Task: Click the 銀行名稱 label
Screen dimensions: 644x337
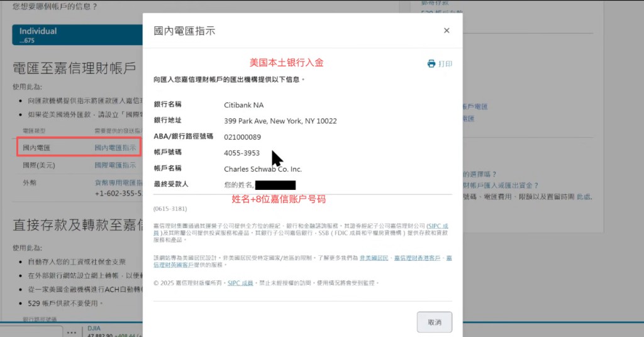Action: tap(167, 104)
